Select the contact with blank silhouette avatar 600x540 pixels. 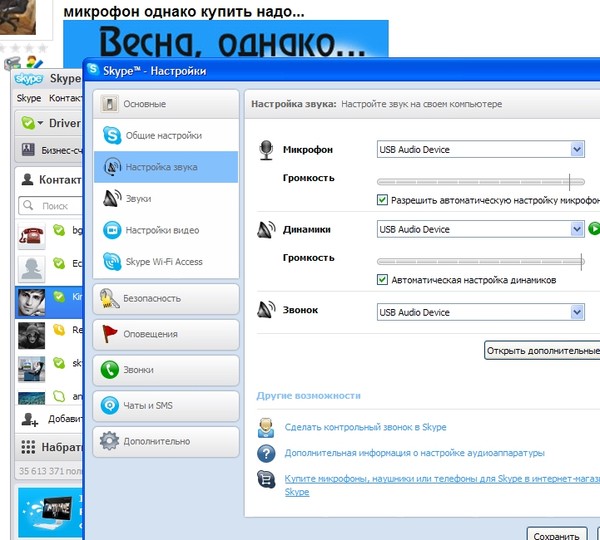pyautogui.click(x=32, y=268)
